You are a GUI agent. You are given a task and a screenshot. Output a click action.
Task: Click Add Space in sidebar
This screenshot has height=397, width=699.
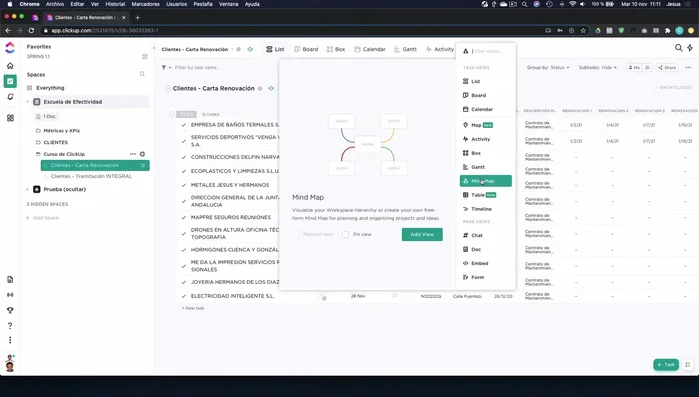pos(42,218)
